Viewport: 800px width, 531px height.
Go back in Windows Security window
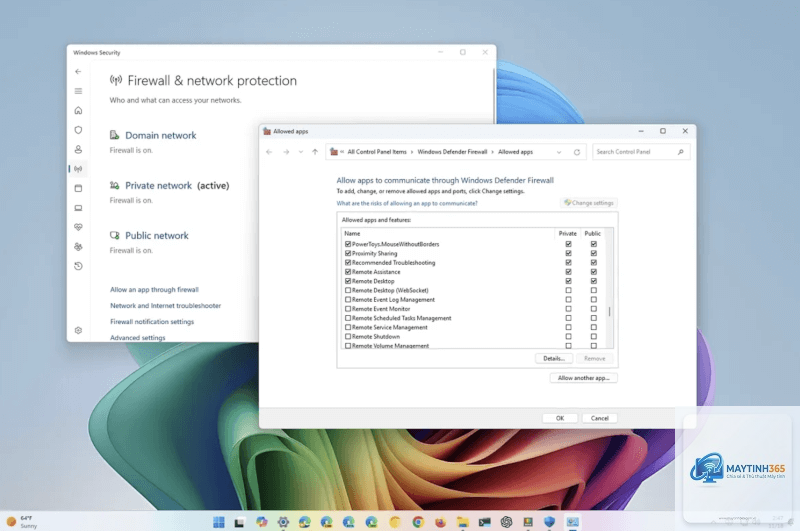pyautogui.click(x=78, y=72)
